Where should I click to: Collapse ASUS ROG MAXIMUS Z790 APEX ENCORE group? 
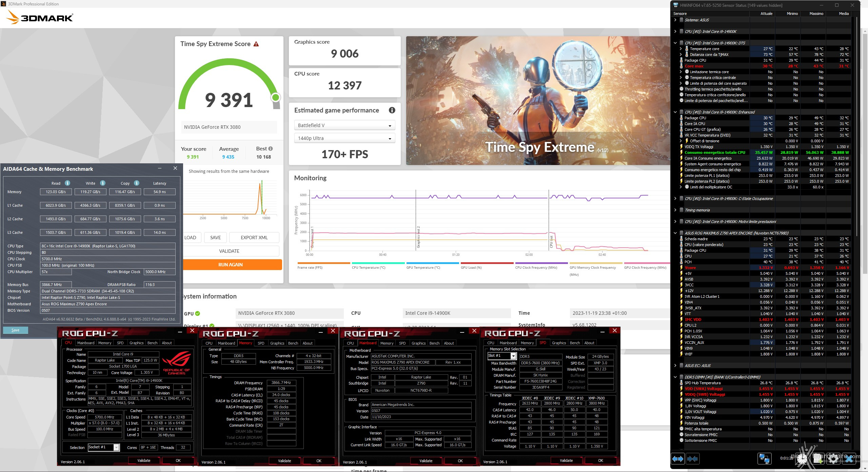[x=675, y=233]
